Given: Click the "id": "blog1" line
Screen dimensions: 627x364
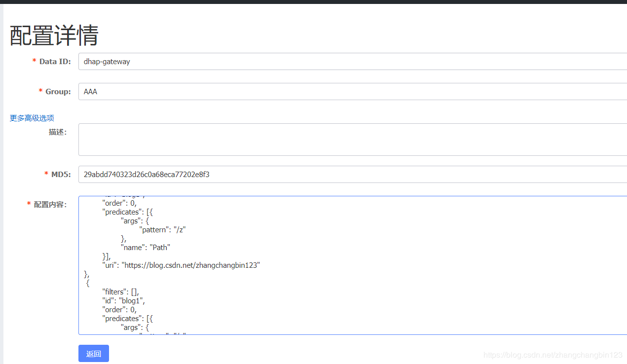Looking at the screenshot, I should coord(123,301).
